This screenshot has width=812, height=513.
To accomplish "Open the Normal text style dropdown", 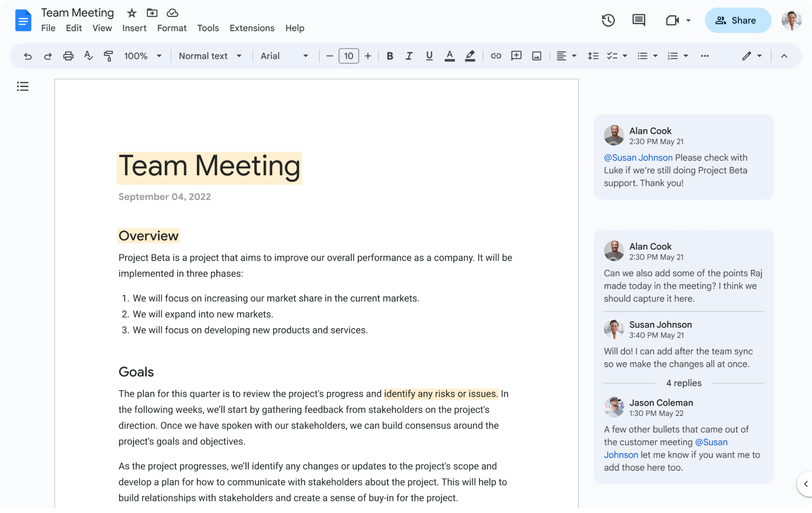I will tap(210, 56).
